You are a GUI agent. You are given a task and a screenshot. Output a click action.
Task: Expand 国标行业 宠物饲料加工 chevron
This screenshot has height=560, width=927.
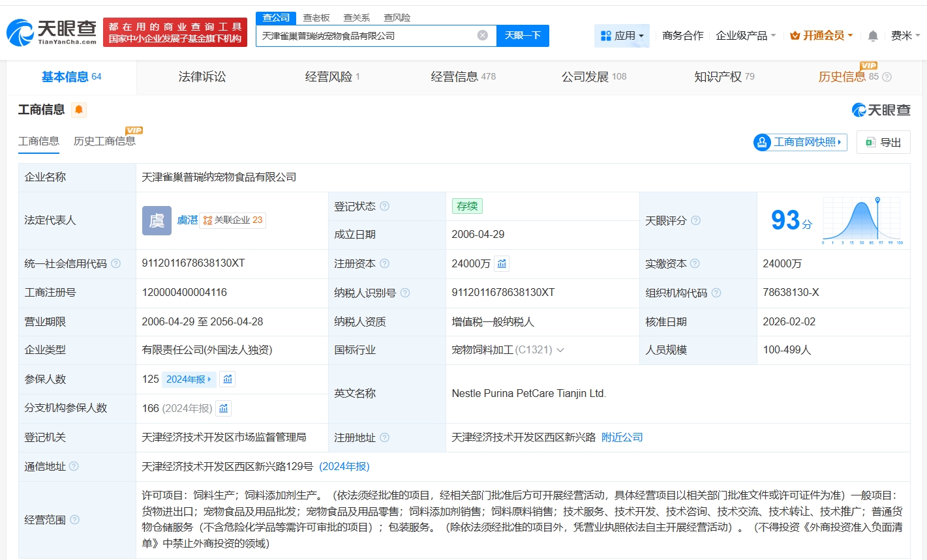(x=560, y=350)
